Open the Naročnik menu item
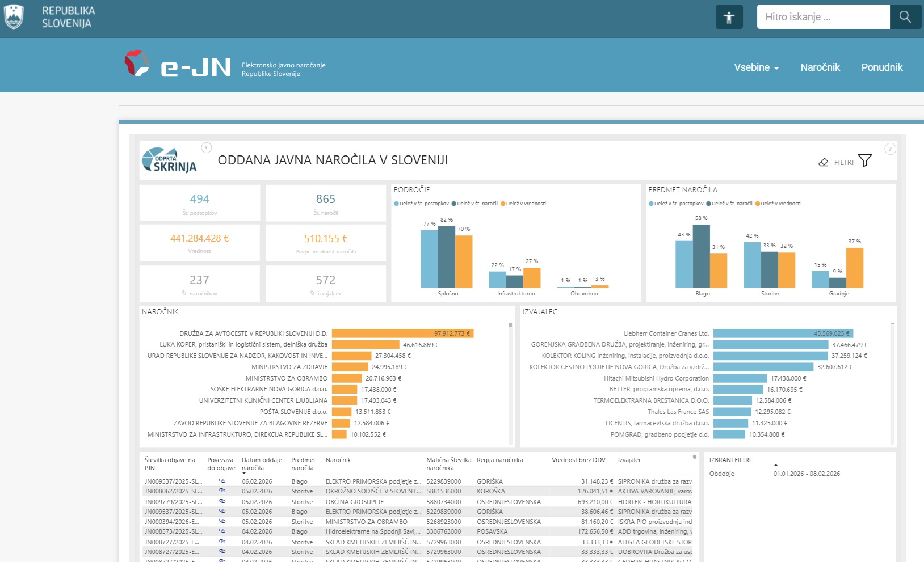The width and height of the screenshot is (924, 562). tap(820, 67)
